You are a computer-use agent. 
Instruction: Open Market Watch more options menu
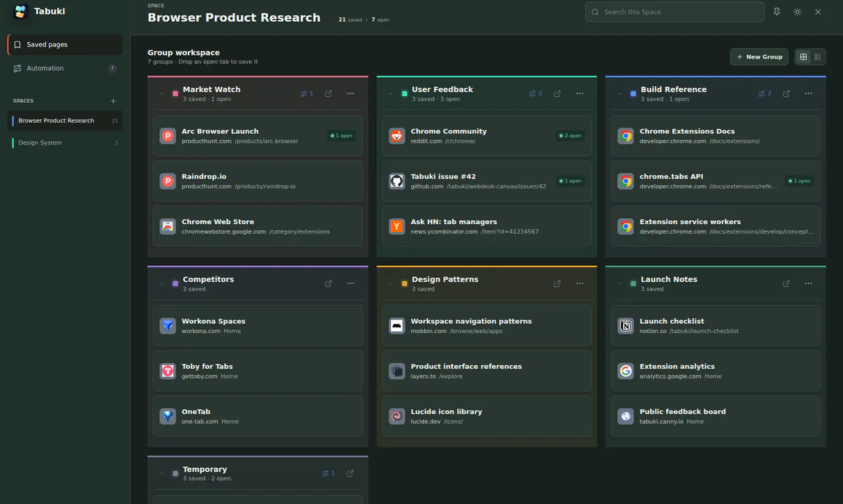350,94
